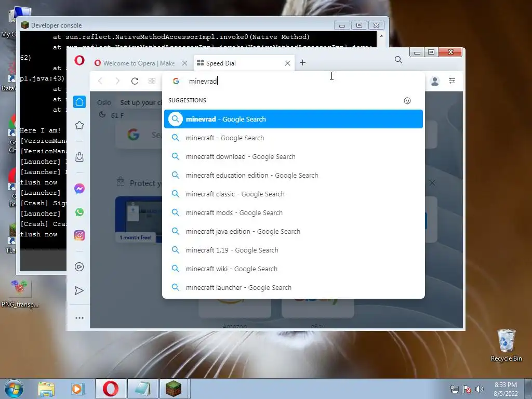Select the minecraft mods suggestion
Viewport: 532px width, 399px height.
point(294,212)
